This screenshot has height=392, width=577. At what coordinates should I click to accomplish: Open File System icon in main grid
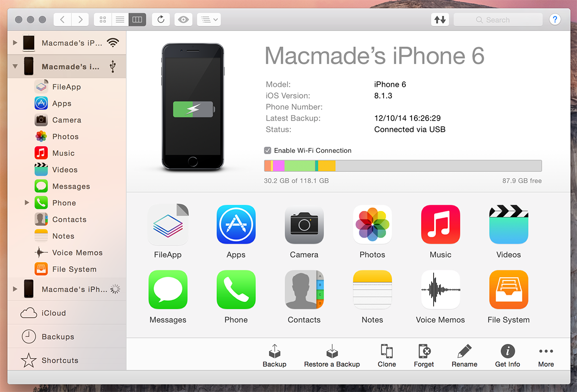[x=509, y=290]
